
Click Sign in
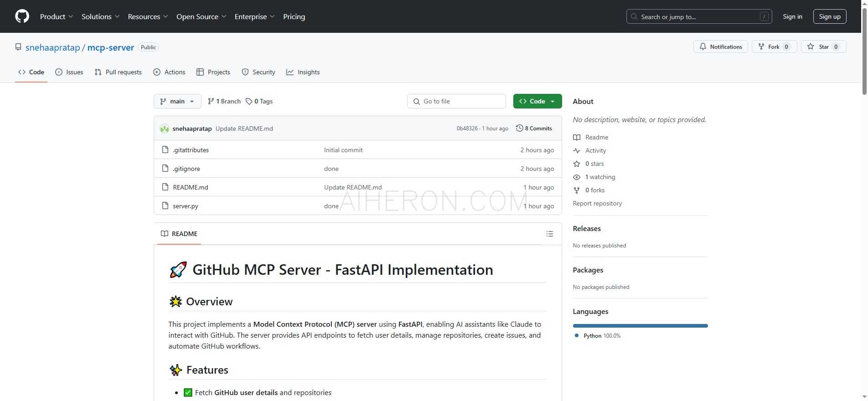pyautogui.click(x=792, y=16)
